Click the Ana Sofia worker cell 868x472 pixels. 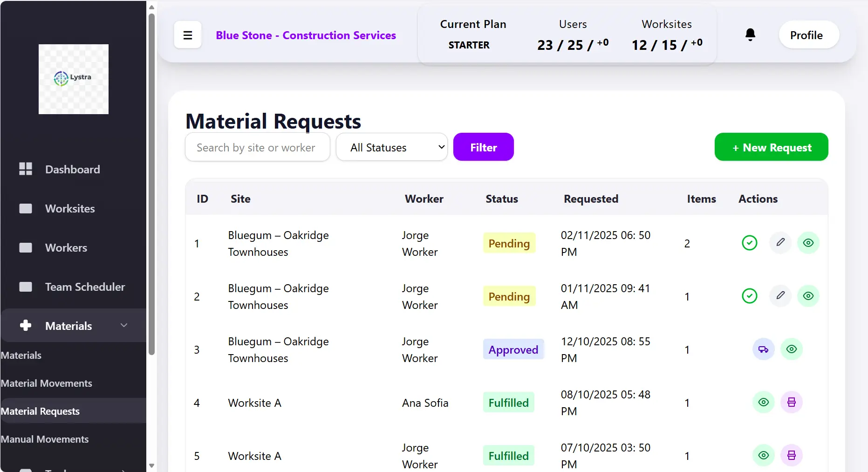click(425, 403)
